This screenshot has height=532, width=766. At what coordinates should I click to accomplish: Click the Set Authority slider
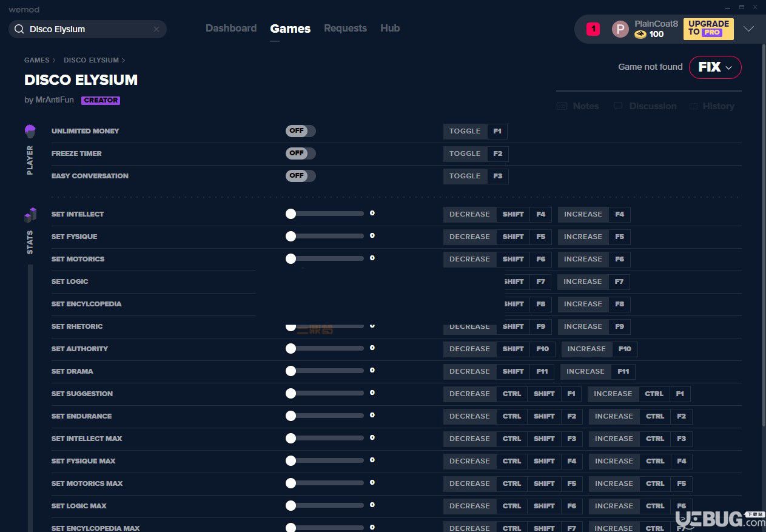324,348
